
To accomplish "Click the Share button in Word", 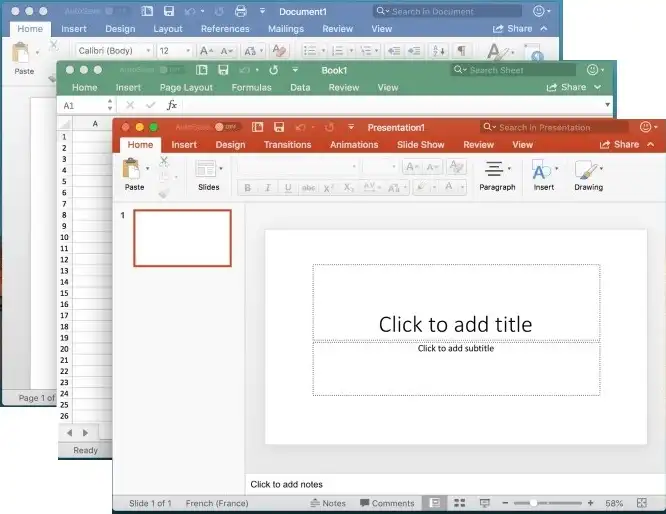I will (512, 29).
